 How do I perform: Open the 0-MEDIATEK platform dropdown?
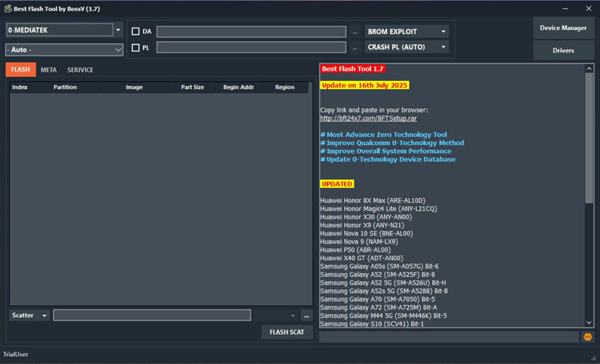[x=118, y=30]
